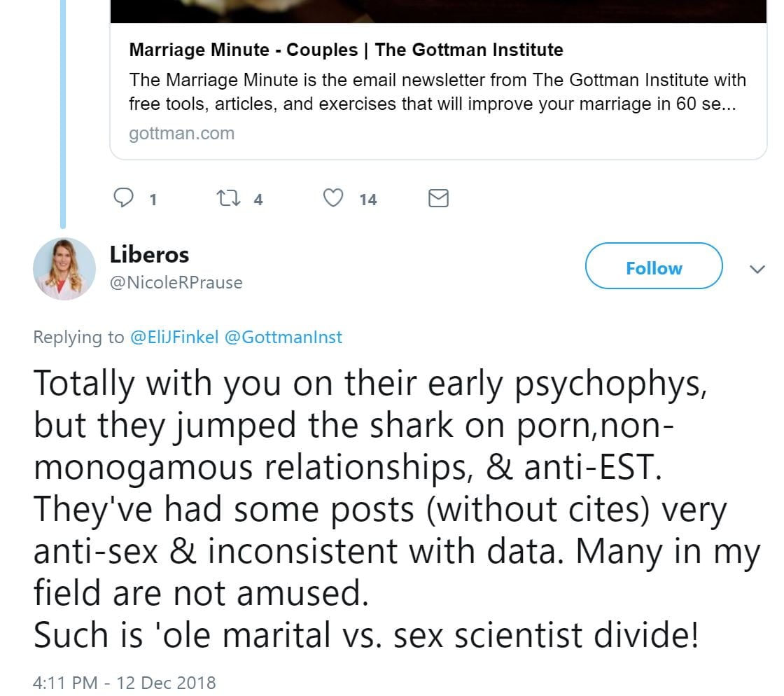The image size is (784, 696).
Task: Open the @NicoleRPrause handle link
Action: [176, 283]
